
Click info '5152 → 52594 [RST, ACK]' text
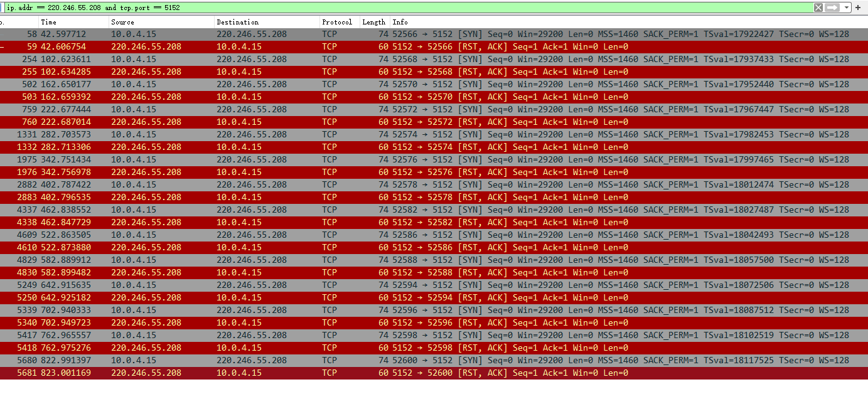tap(450, 297)
